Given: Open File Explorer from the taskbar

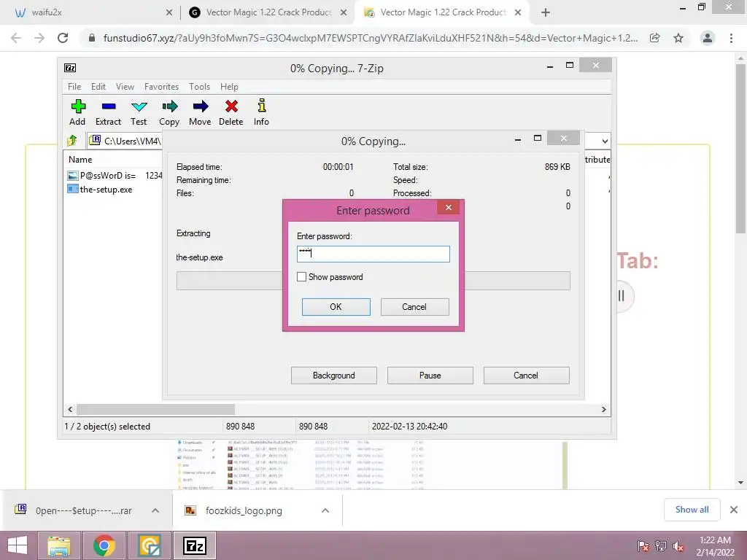Looking at the screenshot, I should [x=59, y=545].
